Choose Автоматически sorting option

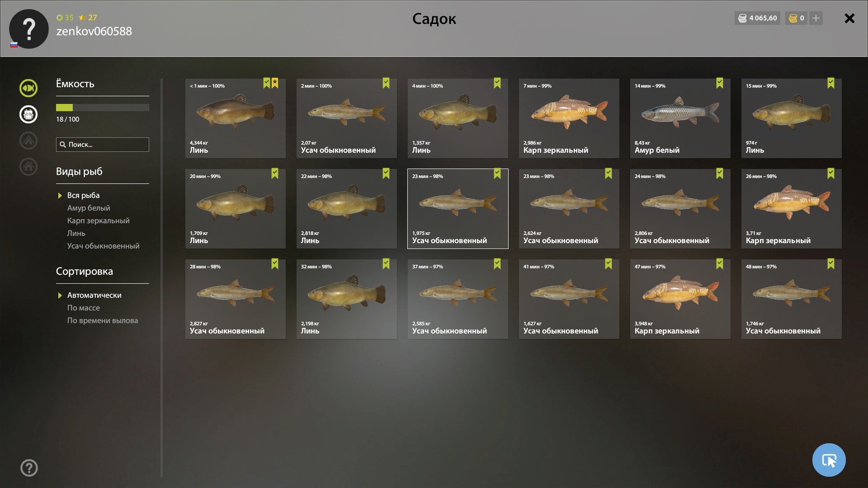click(94, 295)
